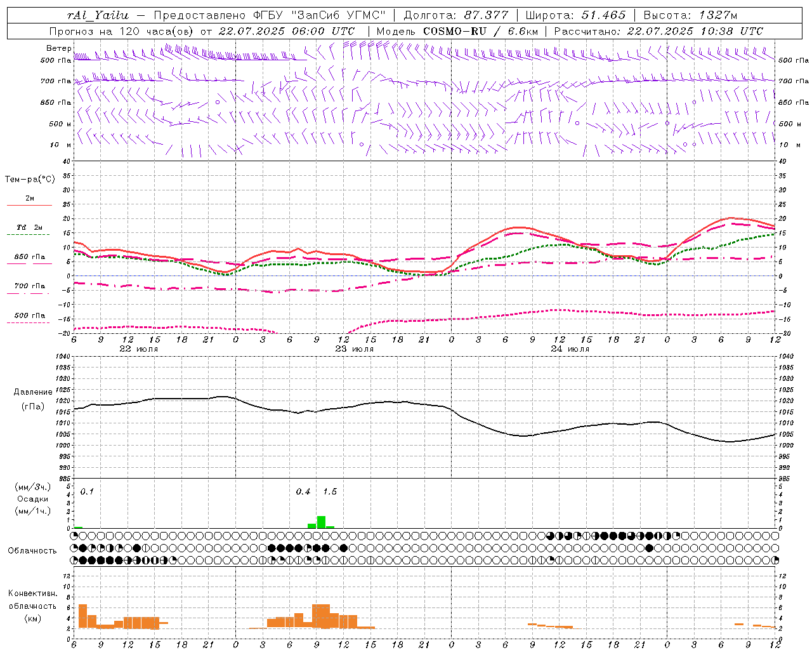Select the Тем-ра(°C) temperature panel label
Viewport: 812px width, 650px height.
(30, 180)
